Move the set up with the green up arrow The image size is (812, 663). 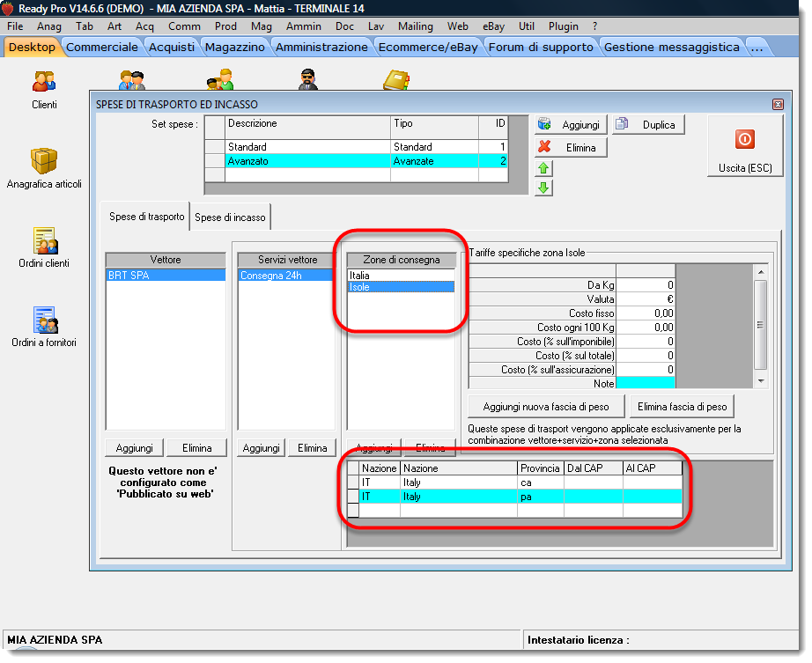543,168
